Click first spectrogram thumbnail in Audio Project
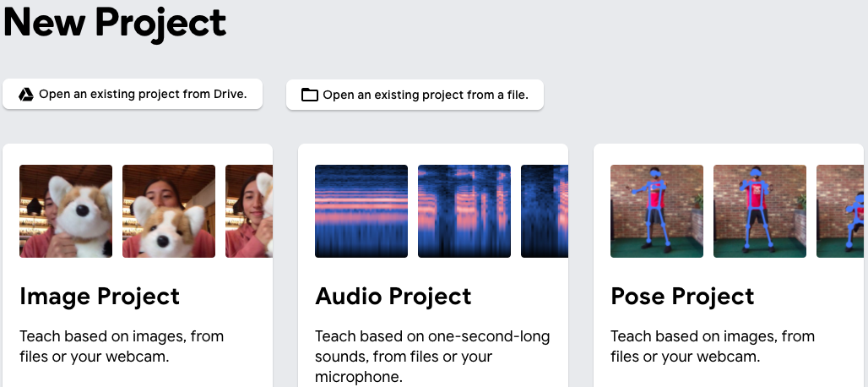868x387 pixels. [x=361, y=211]
